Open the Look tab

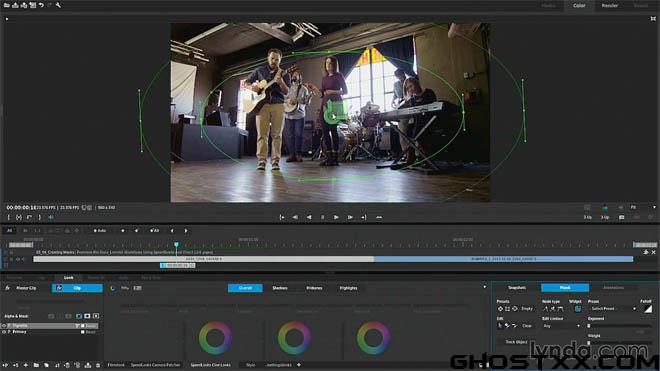pyautogui.click(x=68, y=278)
